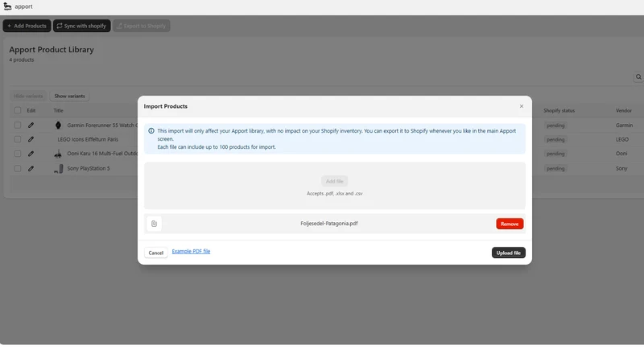Click the search magnifier icon
The width and height of the screenshot is (644, 362).
click(x=638, y=76)
